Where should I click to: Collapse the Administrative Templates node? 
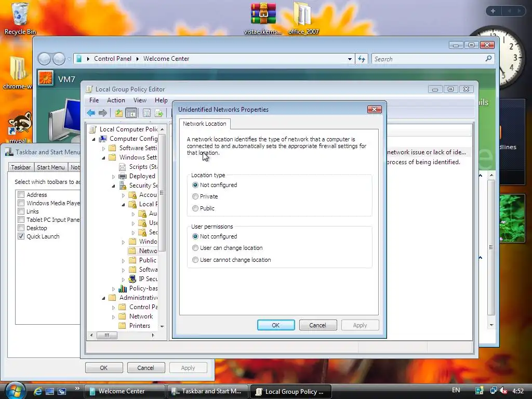click(103, 298)
